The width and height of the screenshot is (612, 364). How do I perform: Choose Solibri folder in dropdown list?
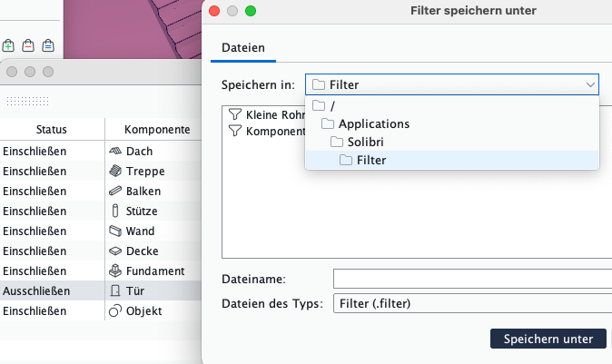pos(452,142)
